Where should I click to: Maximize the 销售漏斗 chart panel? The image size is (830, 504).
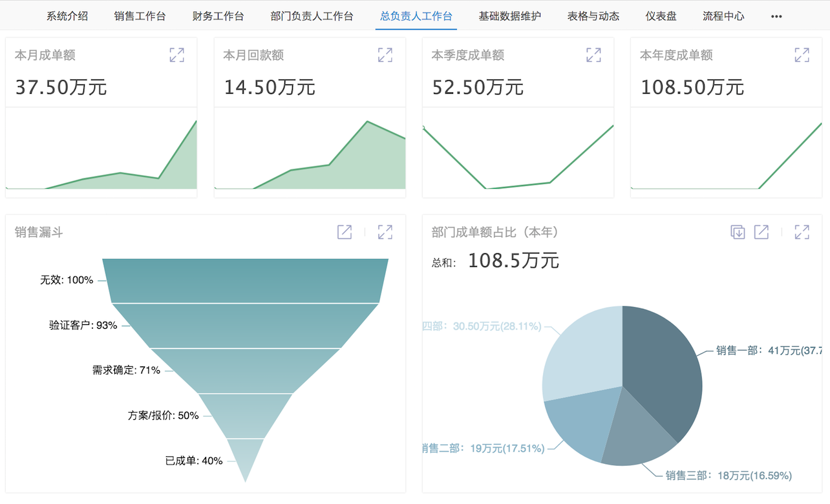pos(385,232)
